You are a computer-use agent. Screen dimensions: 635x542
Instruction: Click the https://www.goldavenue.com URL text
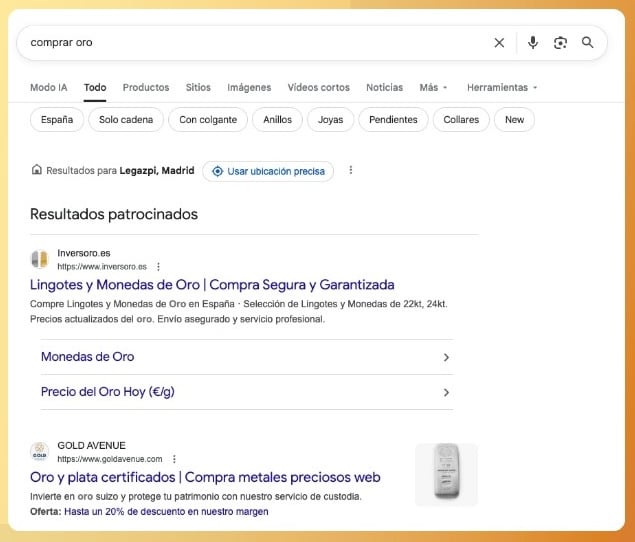(x=110, y=459)
